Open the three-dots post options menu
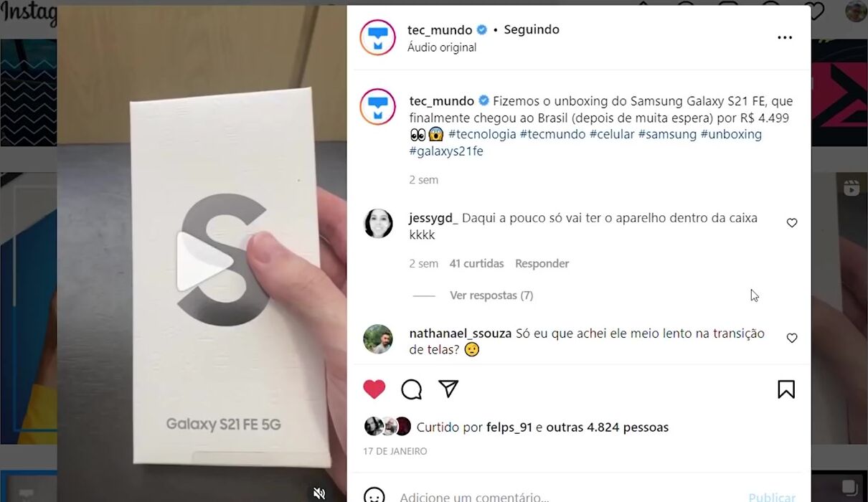Viewport: 868px width, 502px height. (x=785, y=37)
